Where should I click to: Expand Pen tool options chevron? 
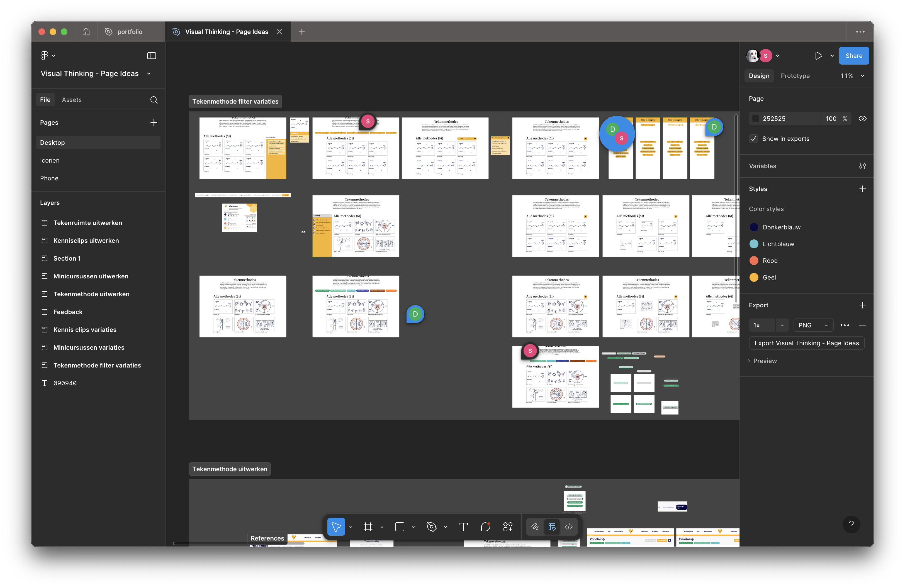(445, 527)
